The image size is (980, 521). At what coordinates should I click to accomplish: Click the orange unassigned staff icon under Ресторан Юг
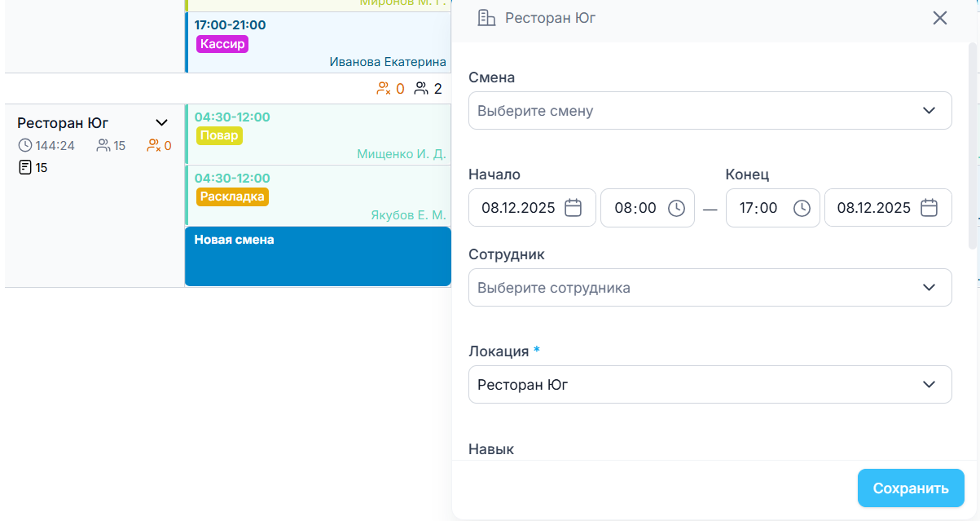[x=153, y=146]
